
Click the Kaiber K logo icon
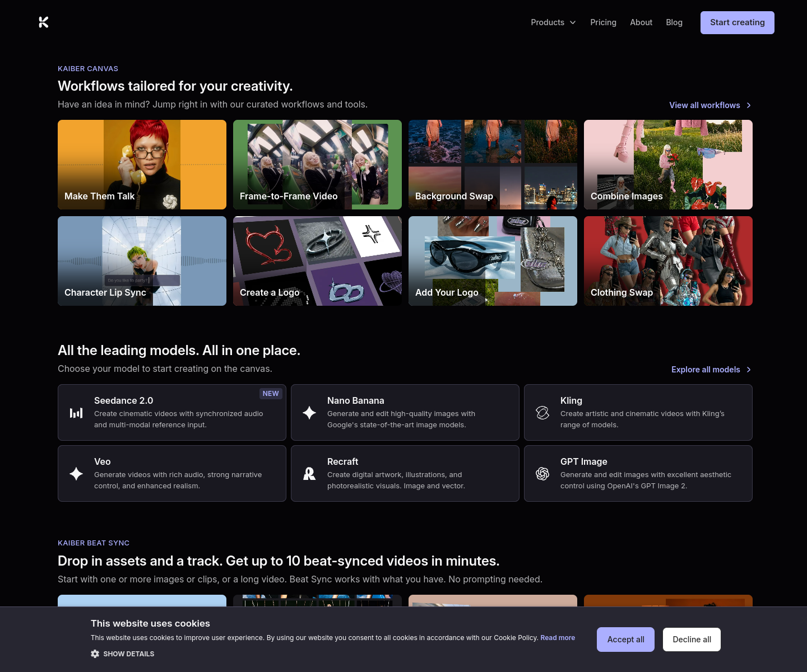[44, 22]
